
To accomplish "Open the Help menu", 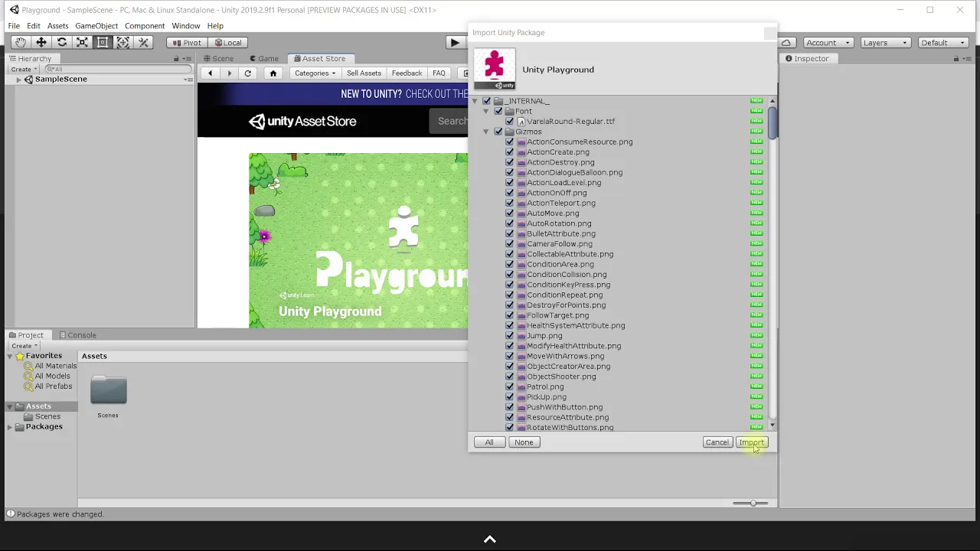I will pos(215,26).
